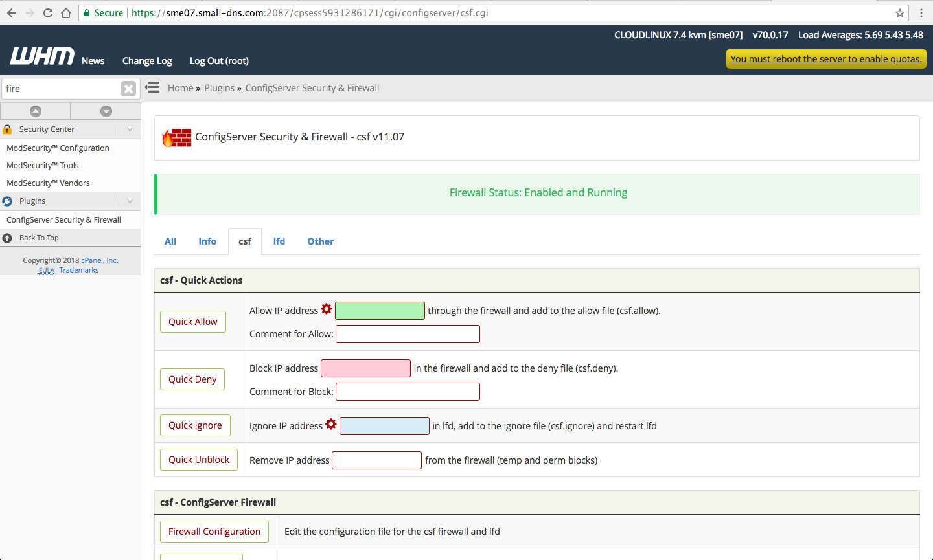Viewport: 933px width, 560px height.
Task: Click the gear icon beside Allow IP address
Action: point(327,309)
